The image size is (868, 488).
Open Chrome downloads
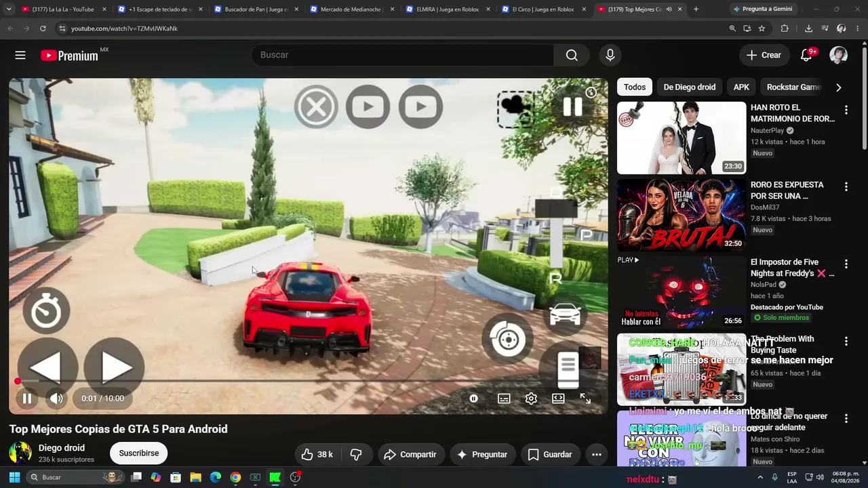[808, 28]
